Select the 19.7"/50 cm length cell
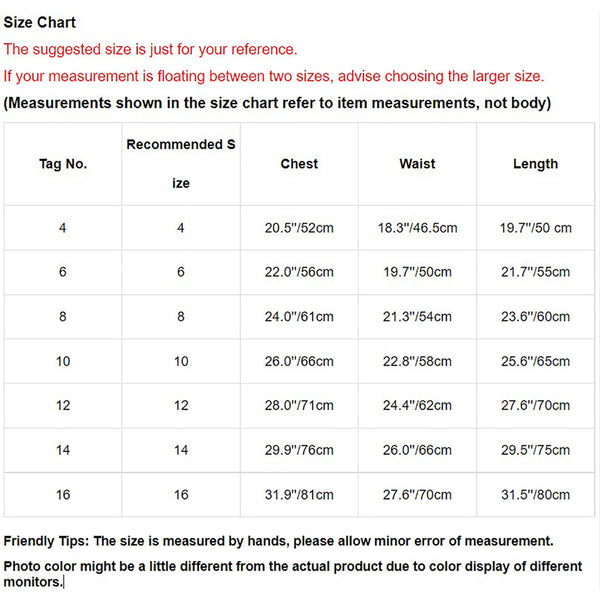The height and width of the screenshot is (600, 600). coord(535,228)
